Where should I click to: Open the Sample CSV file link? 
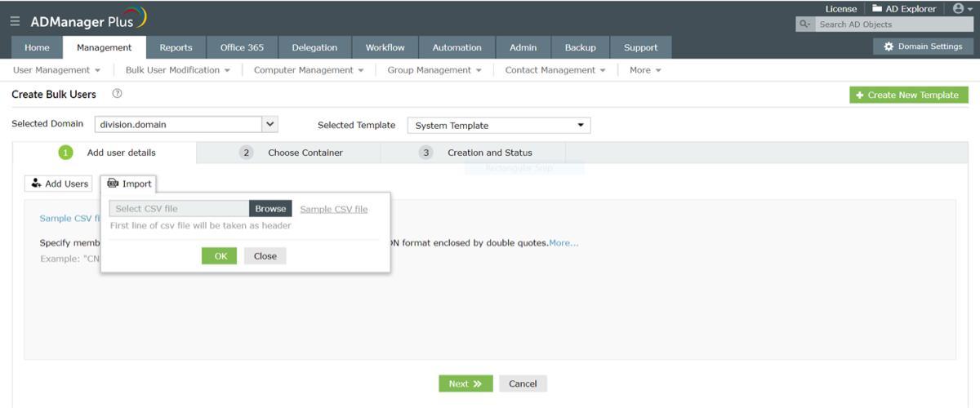[334, 209]
